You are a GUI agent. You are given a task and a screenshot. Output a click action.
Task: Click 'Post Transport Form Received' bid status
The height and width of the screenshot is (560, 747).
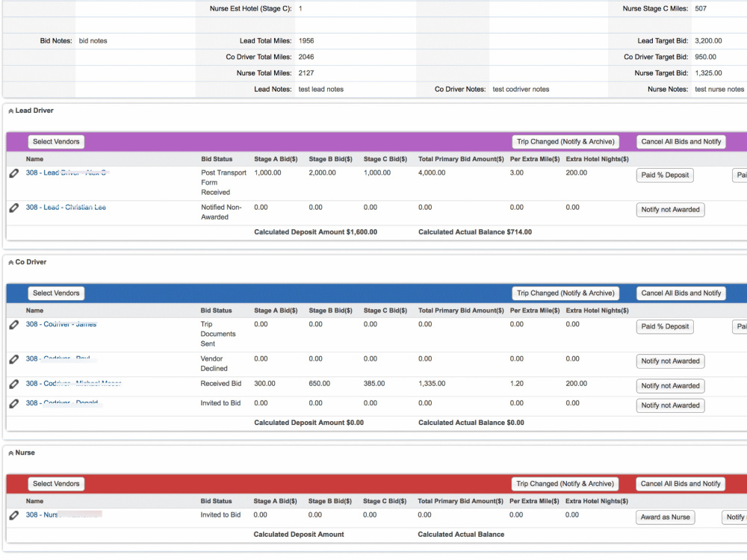coord(223,183)
